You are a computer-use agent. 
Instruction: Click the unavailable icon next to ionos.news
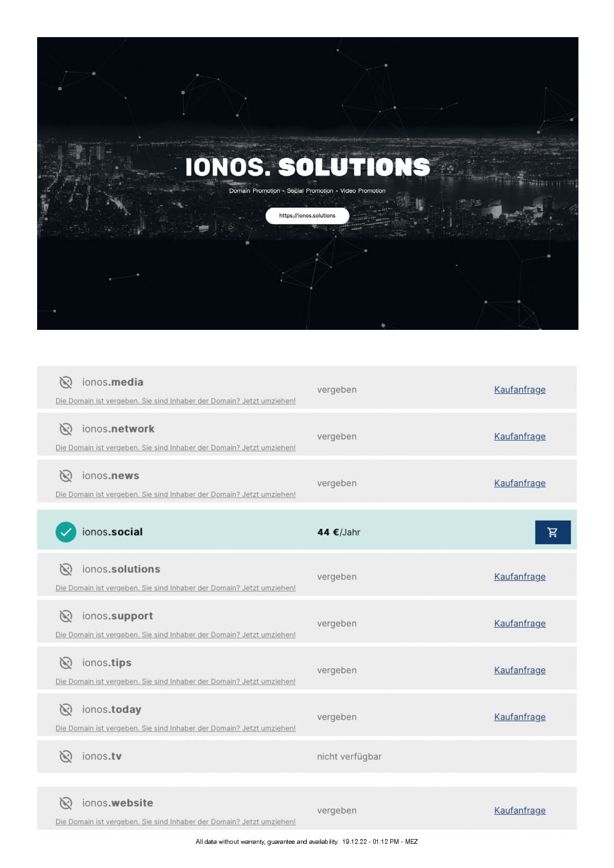coord(65,476)
